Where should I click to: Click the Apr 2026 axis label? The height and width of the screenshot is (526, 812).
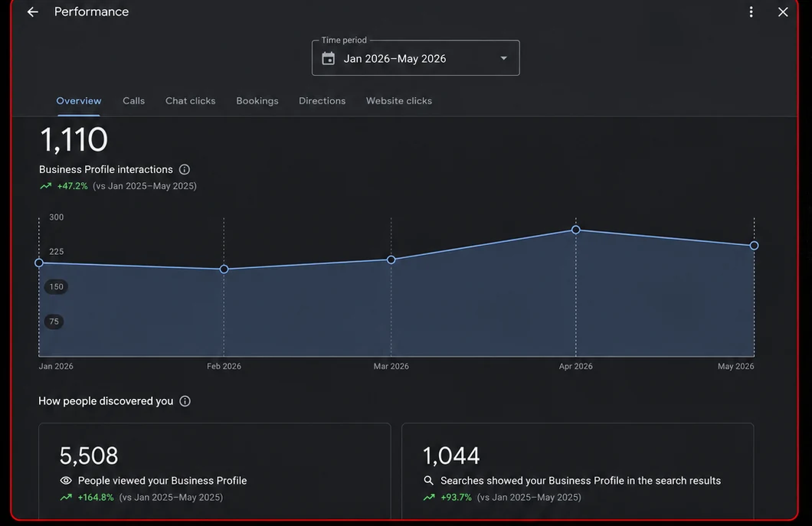point(576,366)
